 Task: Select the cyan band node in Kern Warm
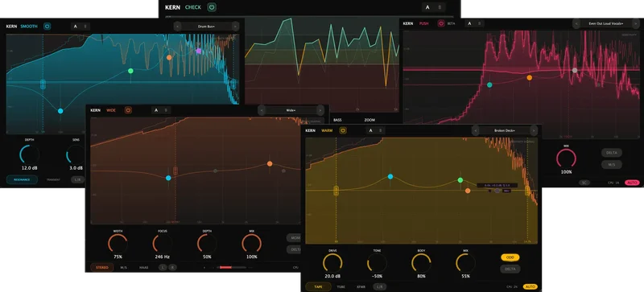point(390,177)
